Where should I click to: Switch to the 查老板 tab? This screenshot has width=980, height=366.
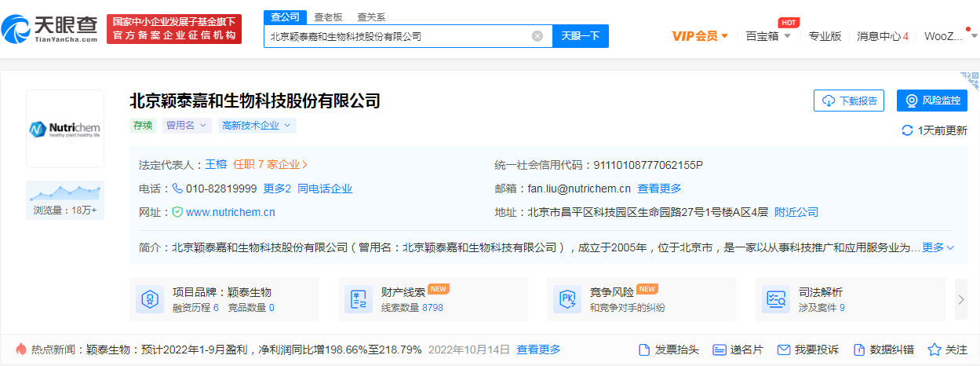328,16
